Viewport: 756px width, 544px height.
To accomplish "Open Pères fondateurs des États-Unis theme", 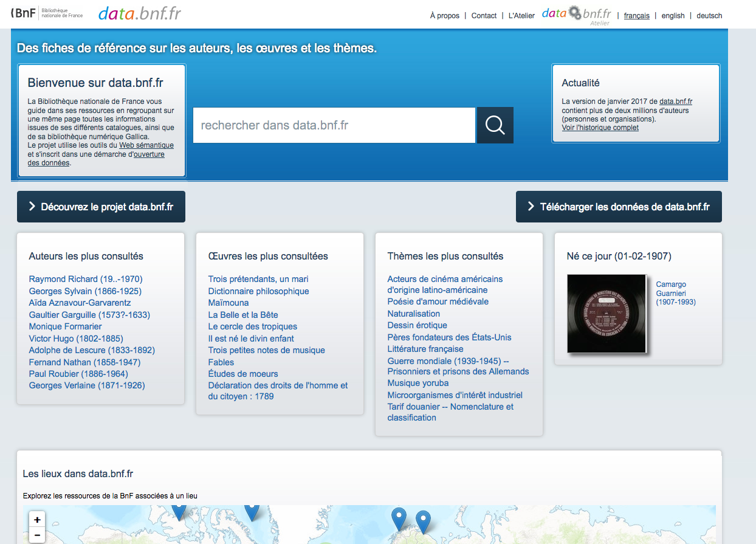I will 450,337.
